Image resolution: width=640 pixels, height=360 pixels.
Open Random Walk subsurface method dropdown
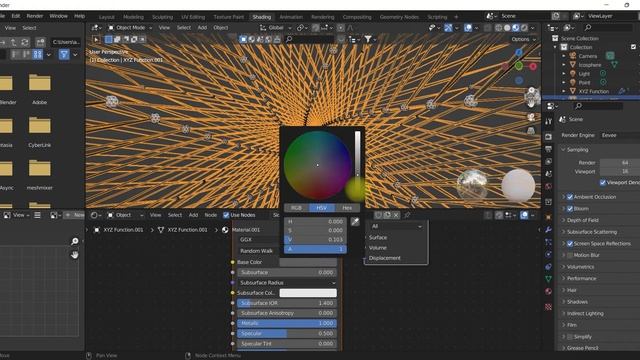click(x=258, y=251)
